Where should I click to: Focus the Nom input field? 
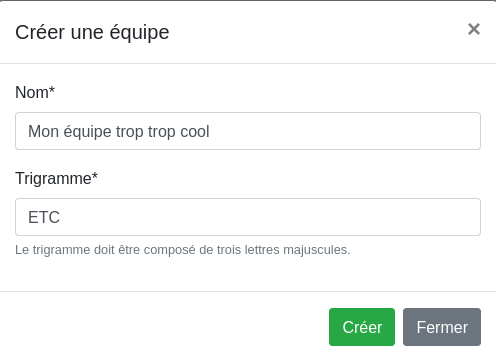point(248,131)
